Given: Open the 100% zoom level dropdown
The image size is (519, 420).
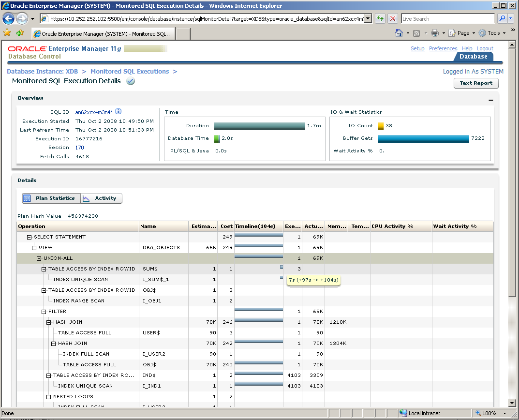Looking at the screenshot, I should 505,413.
